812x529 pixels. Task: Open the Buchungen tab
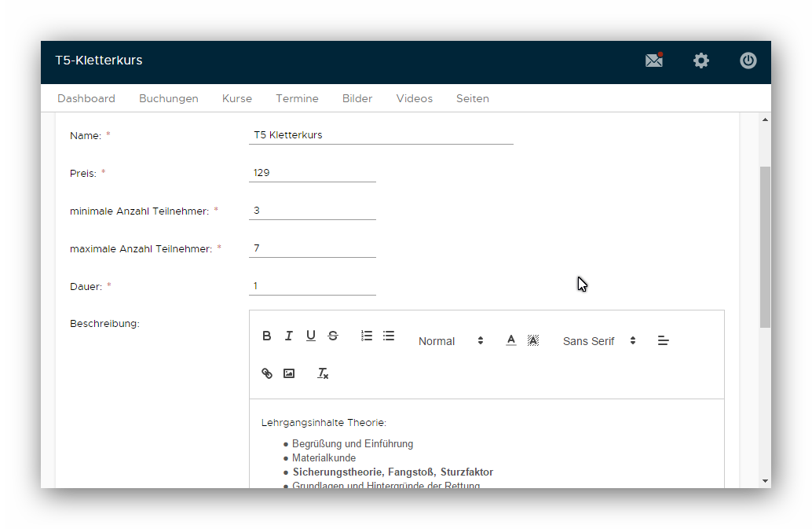pos(169,98)
